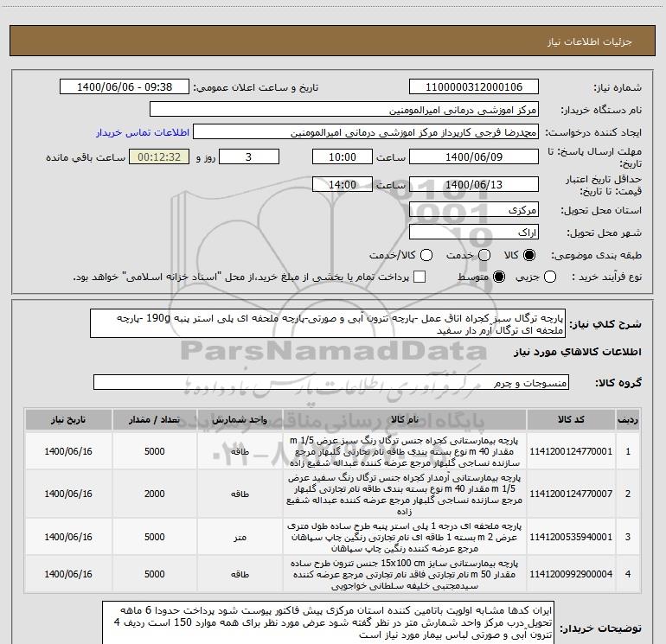This screenshot has width=666, height=644.
Task: Click the delivery province field مرکزی
Action: pyautogui.click(x=474, y=210)
